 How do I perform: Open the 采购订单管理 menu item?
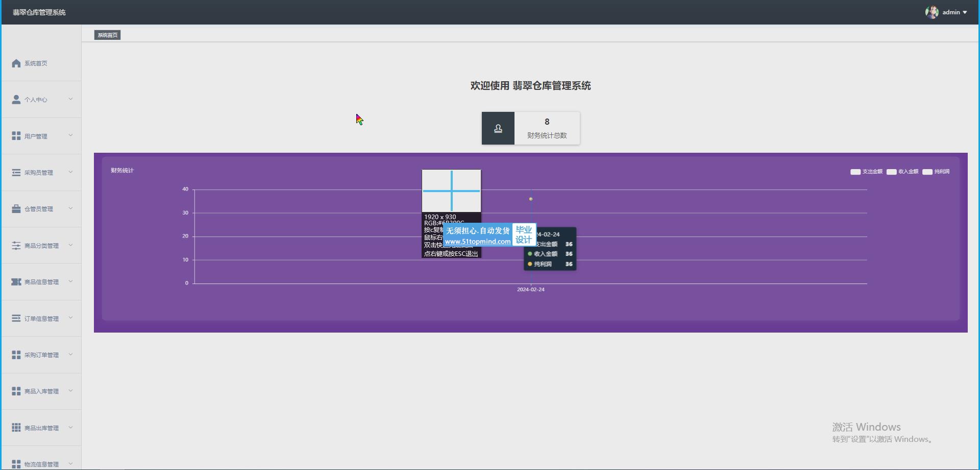tap(41, 355)
